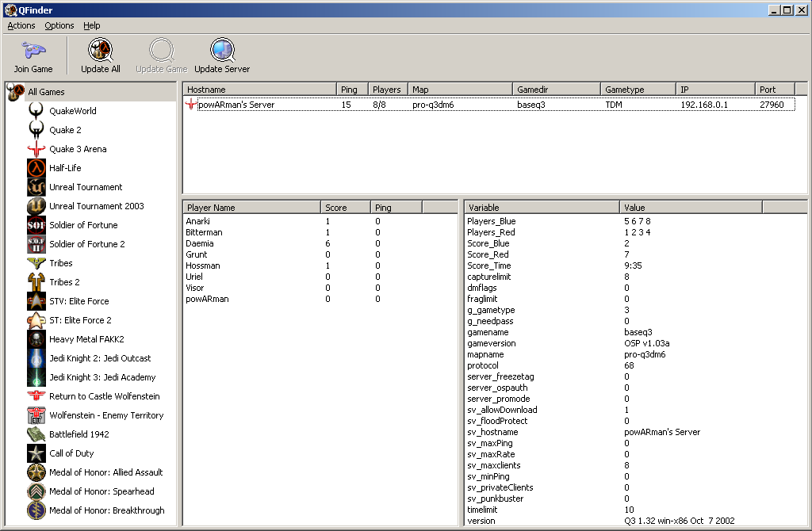
Task: Click the 192.168.0.1 IP address cell
Action: [704, 105]
